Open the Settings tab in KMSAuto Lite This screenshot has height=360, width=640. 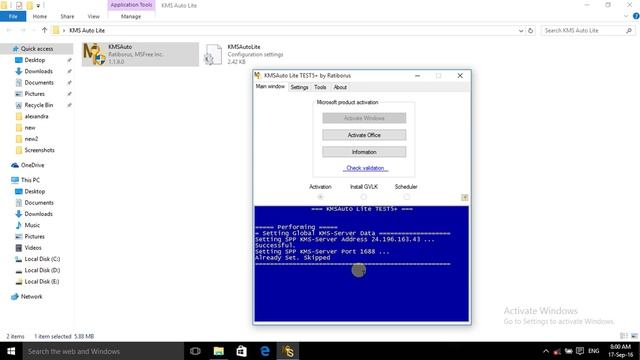pos(299,87)
